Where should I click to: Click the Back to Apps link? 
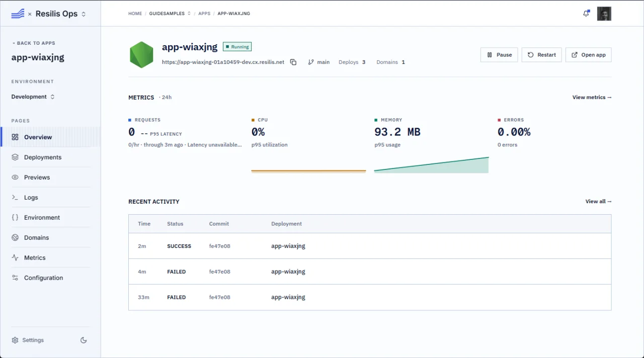pyautogui.click(x=33, y=43)
